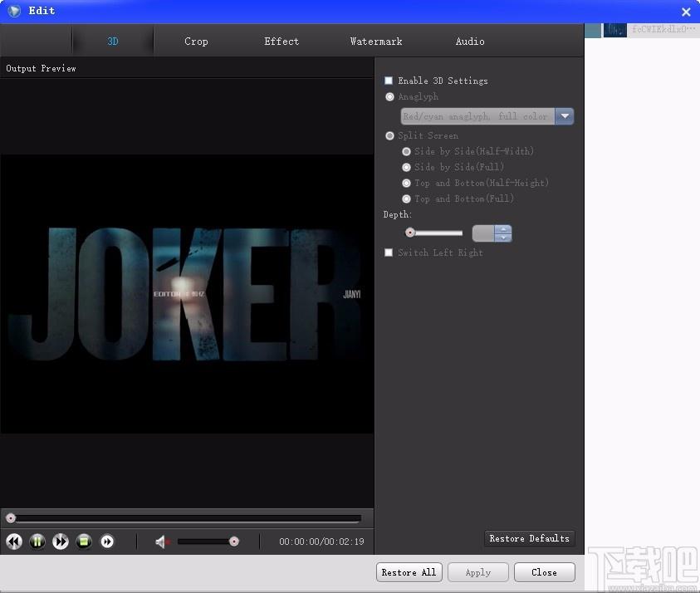Image resolution: width=700 pixels, height=593 pixels.
Task: Enable 3D Settings checkbox
Action: point(389,81)
